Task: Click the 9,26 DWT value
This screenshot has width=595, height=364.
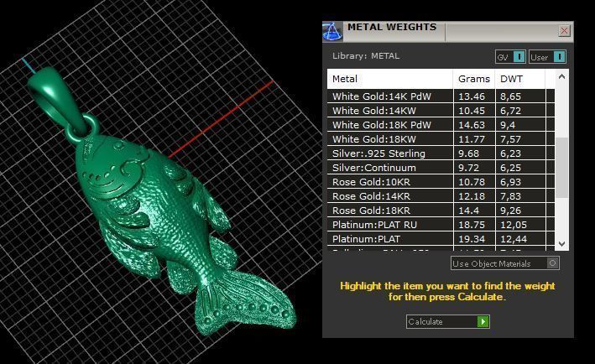Action: click(510, 211)
